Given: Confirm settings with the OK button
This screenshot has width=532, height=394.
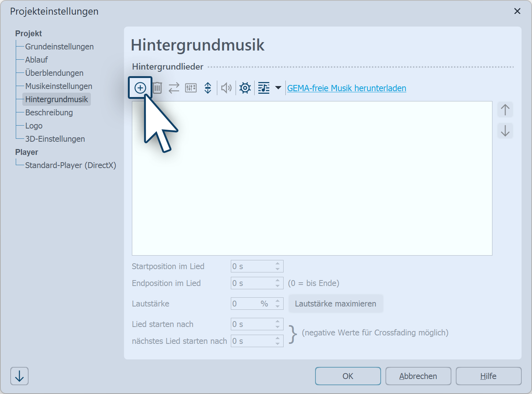Looking at the screenshot, I should [x=348, y=376].
